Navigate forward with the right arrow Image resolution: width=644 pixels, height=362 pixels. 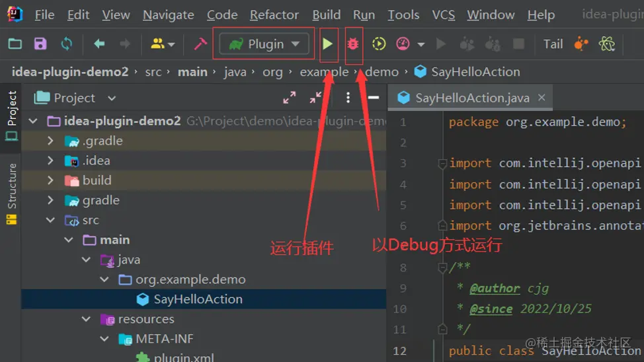point(125,44)
